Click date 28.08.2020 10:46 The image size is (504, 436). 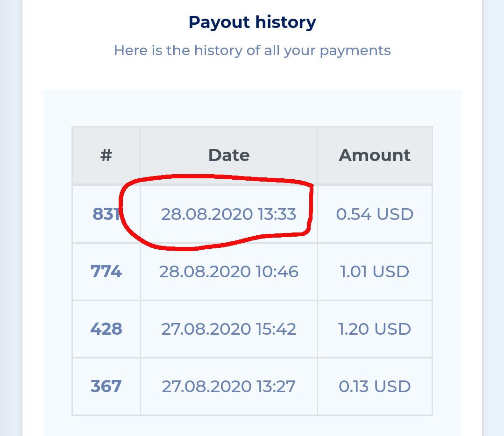tap(228, 272)
